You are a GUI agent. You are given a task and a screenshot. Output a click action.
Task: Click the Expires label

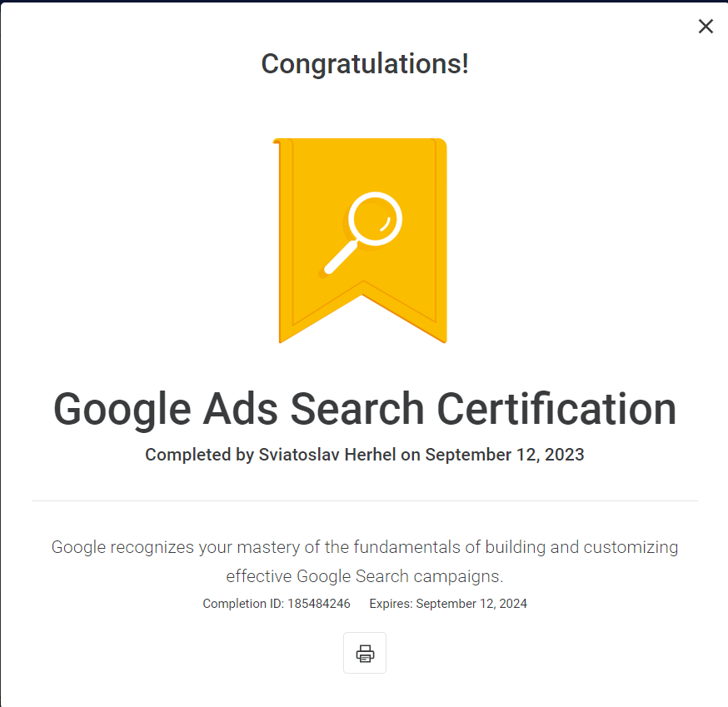390,604
